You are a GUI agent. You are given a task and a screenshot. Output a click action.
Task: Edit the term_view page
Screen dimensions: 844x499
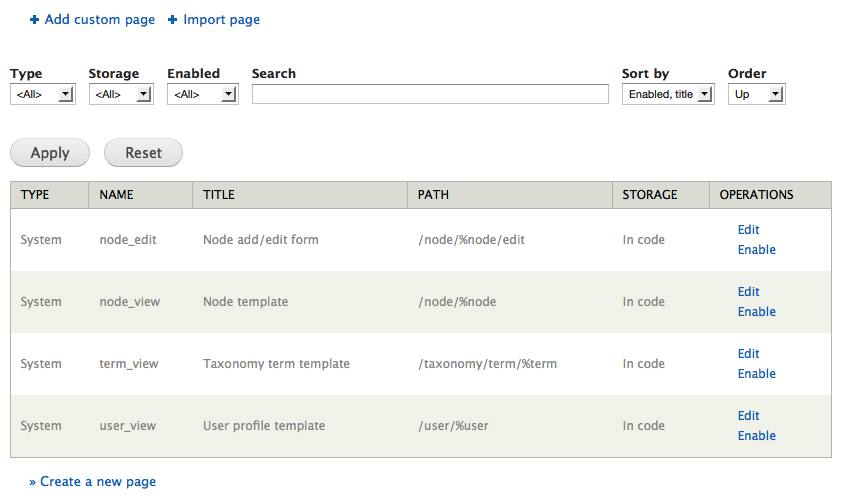[748, 354]
